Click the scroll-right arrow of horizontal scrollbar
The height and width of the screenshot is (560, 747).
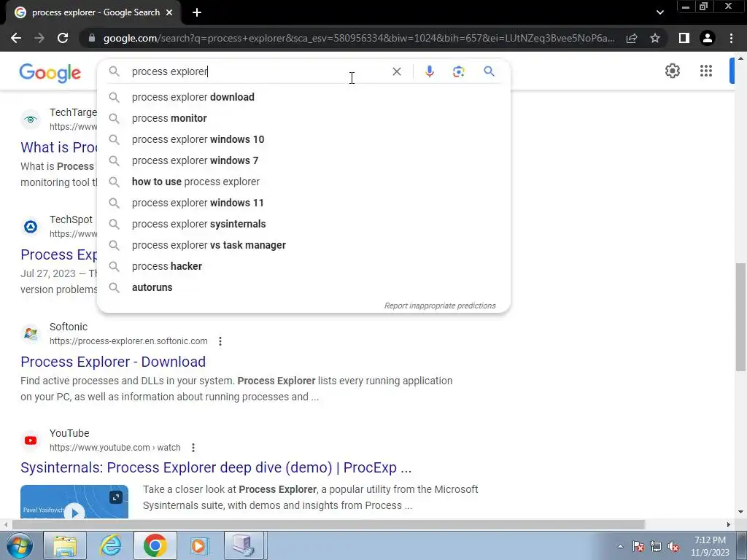point(729,524)
